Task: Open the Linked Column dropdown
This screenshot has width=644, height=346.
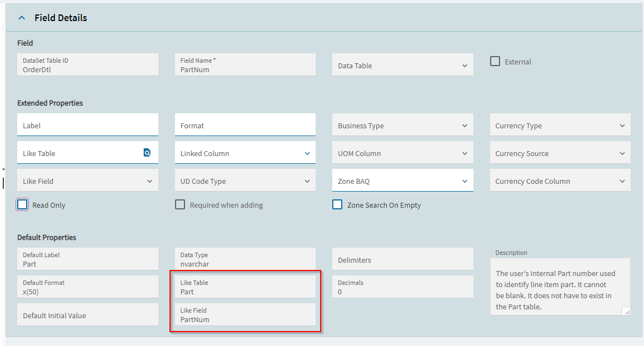Action: coord(245,153)
